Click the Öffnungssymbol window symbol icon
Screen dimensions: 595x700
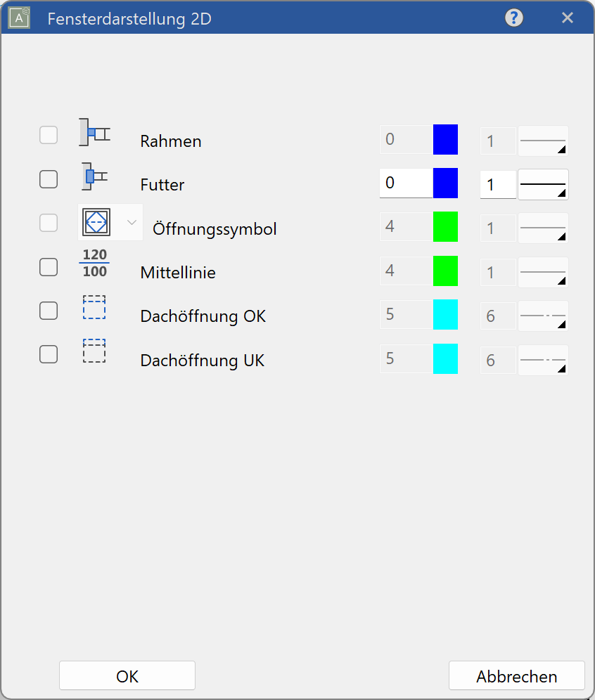click(96, 222)
